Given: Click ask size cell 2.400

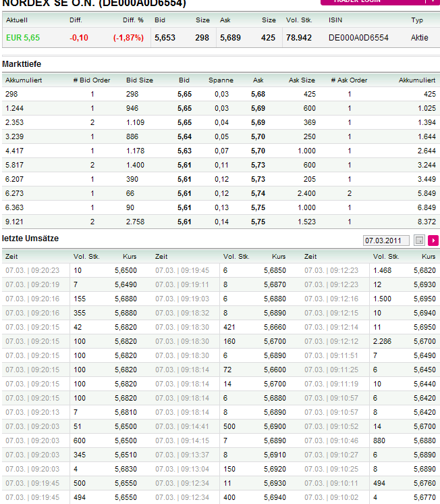Looking at the screenshot, I should pos(306,193).
